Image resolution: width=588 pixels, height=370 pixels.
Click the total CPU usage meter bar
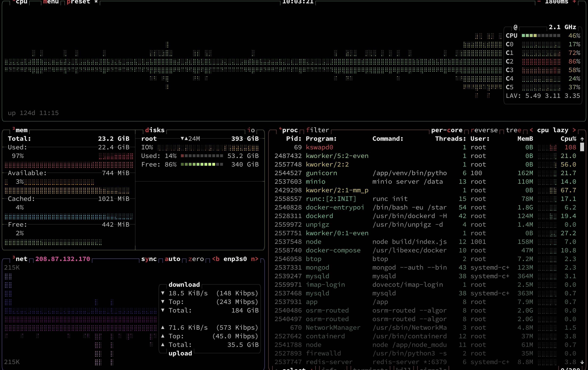pyautogui.click(x=541, y=36)
